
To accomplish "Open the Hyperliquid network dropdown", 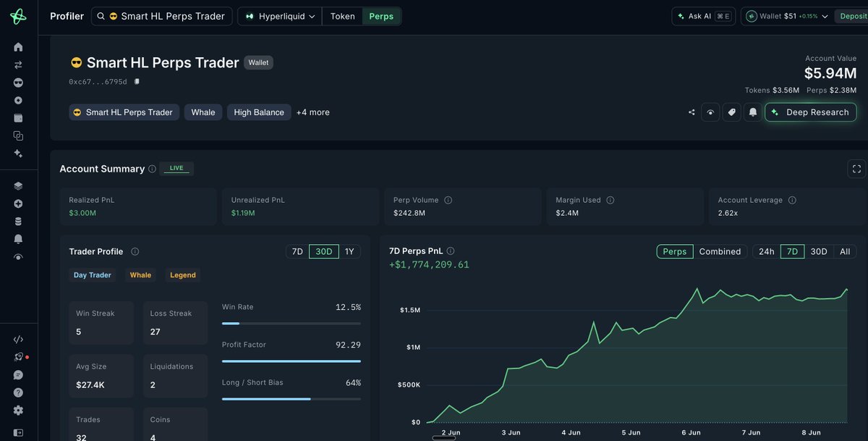I will (281, 16).
